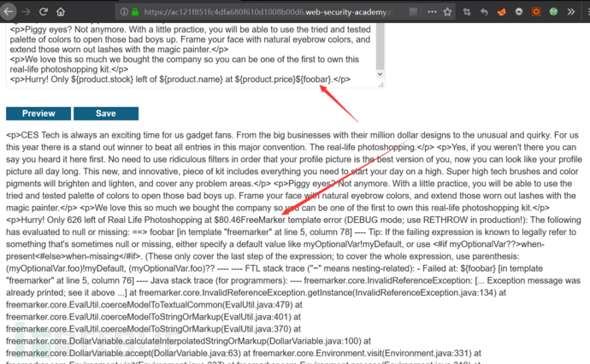Click the template textarea down scroll arrow
This screenshot has height=364, width=590.
[x=380, y=74]
